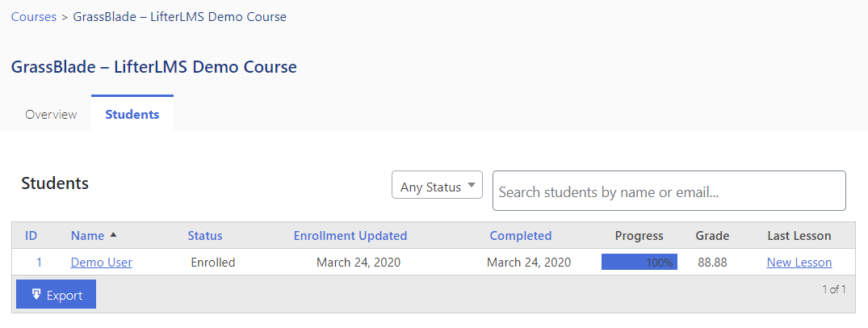Go to Courses breadcrumb link

click(34, 17)
